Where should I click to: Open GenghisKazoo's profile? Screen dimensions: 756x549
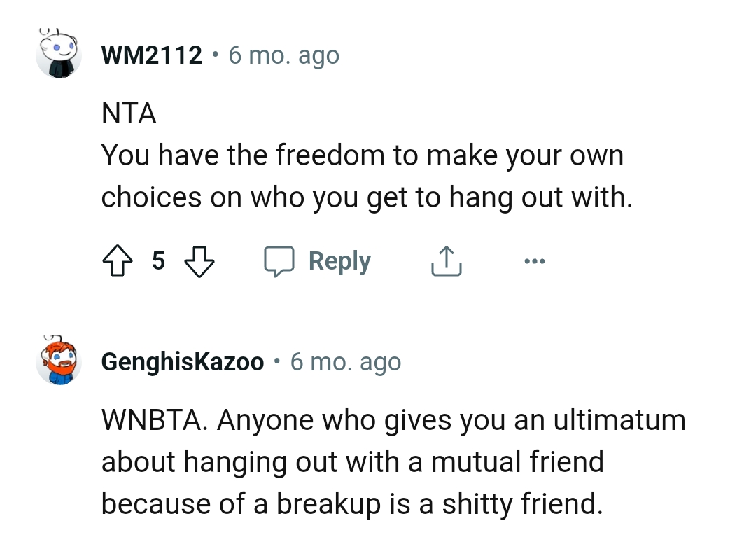click(x=182, y=362)
